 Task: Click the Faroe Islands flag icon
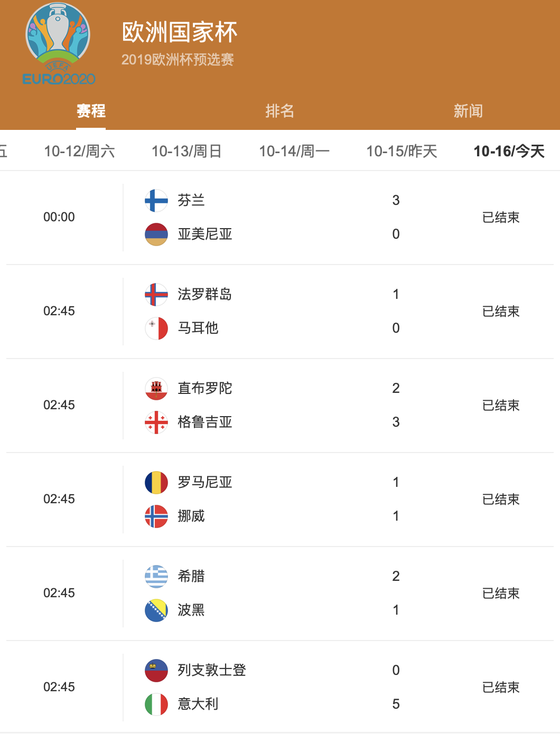(156, 295)
